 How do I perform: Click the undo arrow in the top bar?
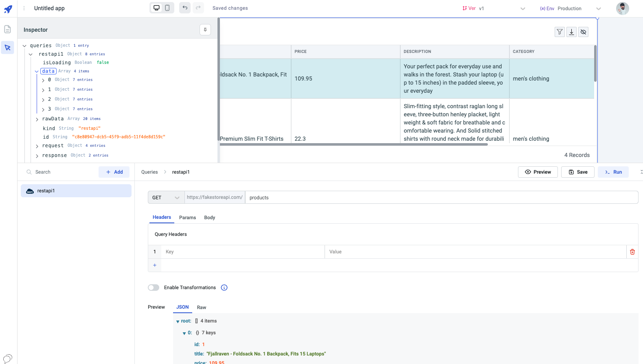pyautogui.click(x=185, y=8)
